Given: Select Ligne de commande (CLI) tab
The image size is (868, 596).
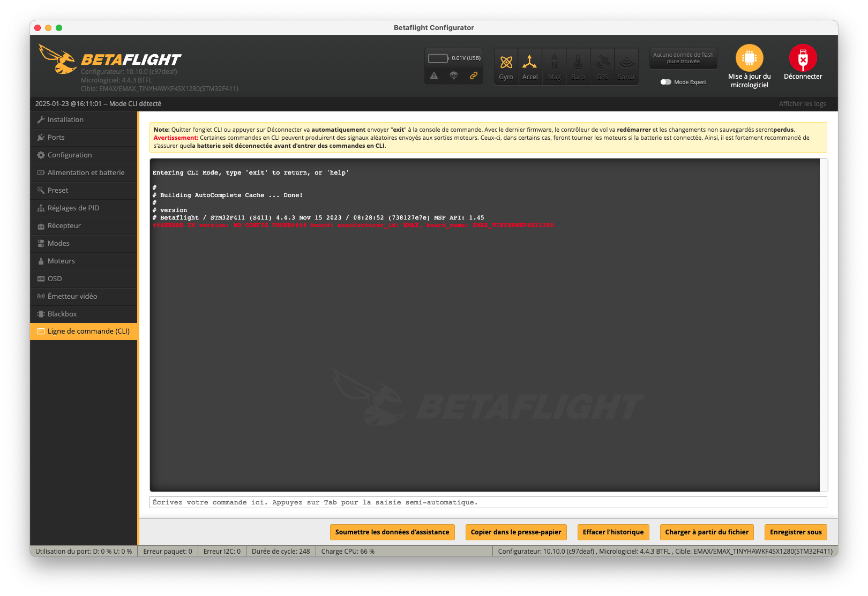Looking at the screenshot, I should (84, 331).
